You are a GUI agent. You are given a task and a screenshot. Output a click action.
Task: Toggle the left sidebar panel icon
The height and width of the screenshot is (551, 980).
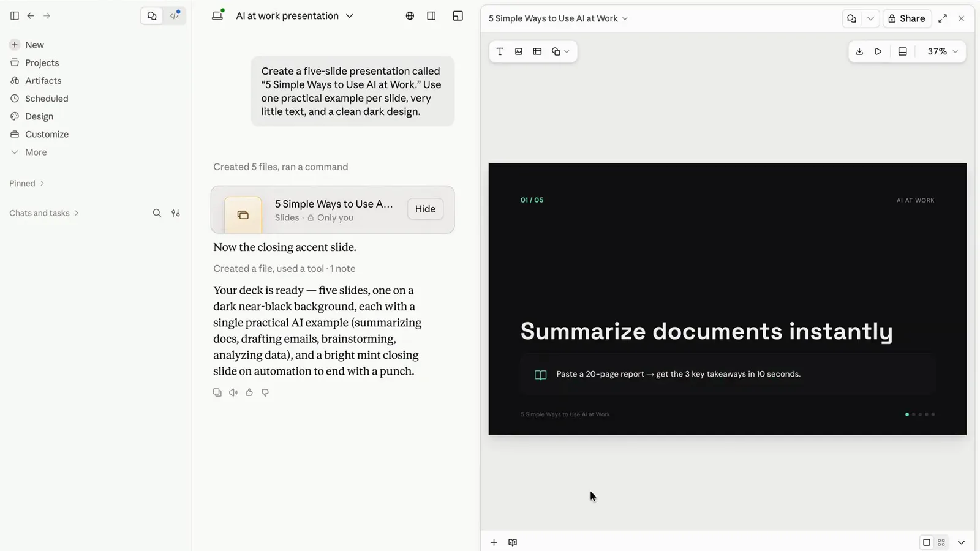pos(15,16)
